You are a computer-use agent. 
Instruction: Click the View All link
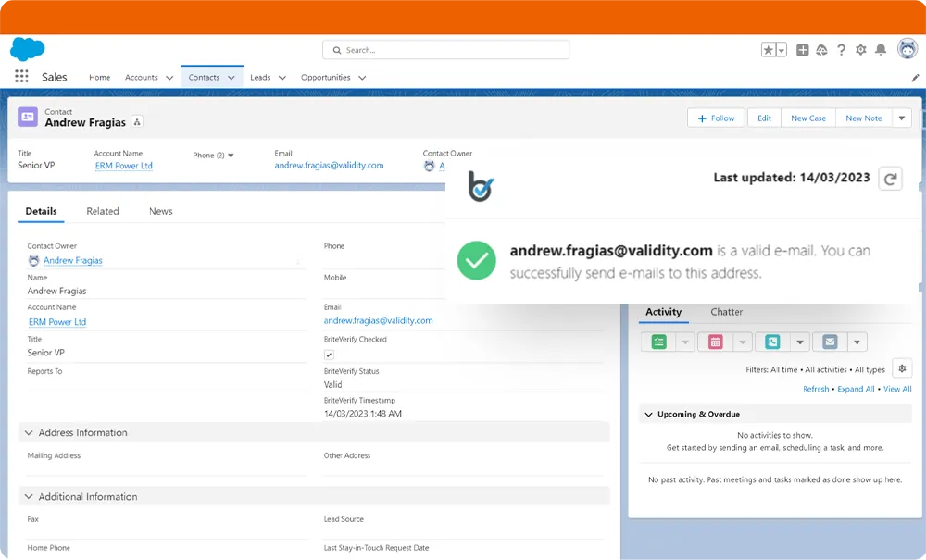point(897,389)
